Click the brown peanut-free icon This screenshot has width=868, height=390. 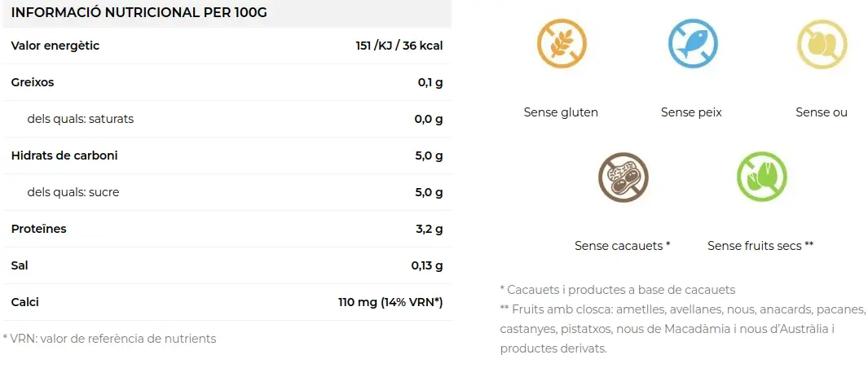point(623,177)
